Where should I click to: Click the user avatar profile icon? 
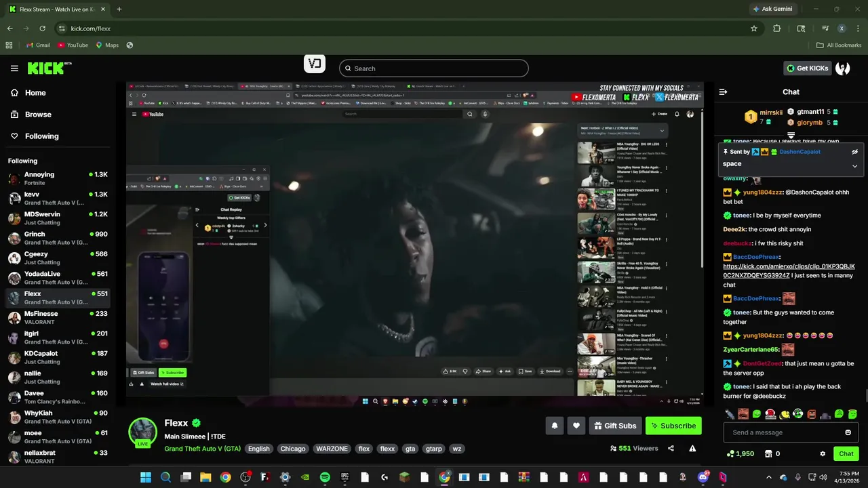tap(843, 68)
